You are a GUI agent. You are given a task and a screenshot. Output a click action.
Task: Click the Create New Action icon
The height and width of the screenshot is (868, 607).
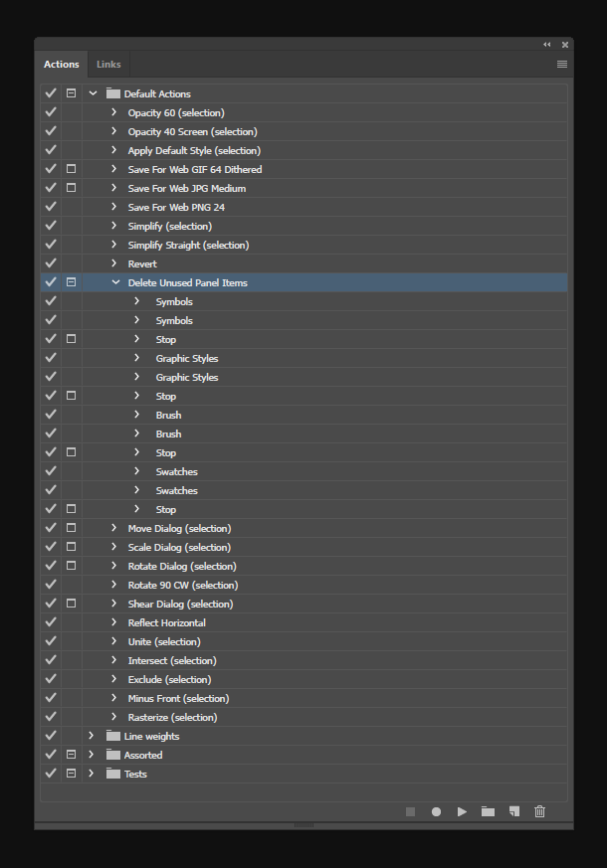(513, 811)
